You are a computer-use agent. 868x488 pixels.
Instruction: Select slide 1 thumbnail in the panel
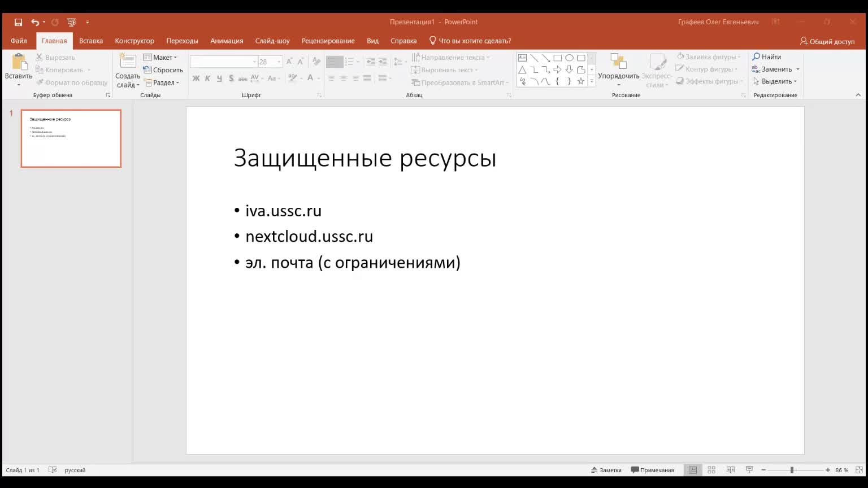[71, 138]
